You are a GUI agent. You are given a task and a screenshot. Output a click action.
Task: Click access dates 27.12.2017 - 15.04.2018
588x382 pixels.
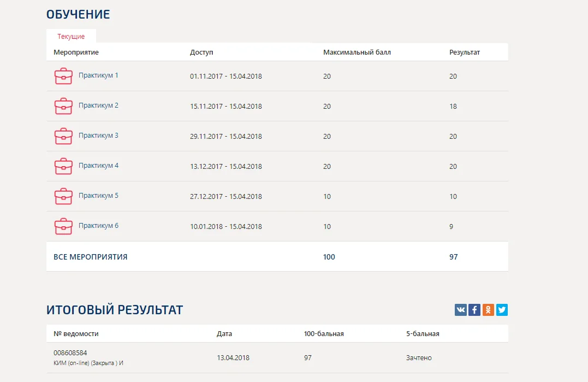[x=225, y=196]
